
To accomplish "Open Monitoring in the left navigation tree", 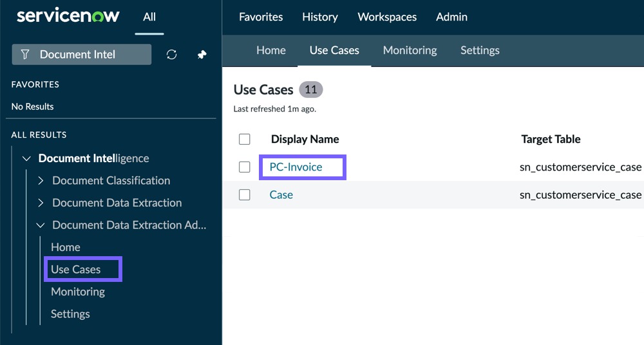I will (78, 292).
